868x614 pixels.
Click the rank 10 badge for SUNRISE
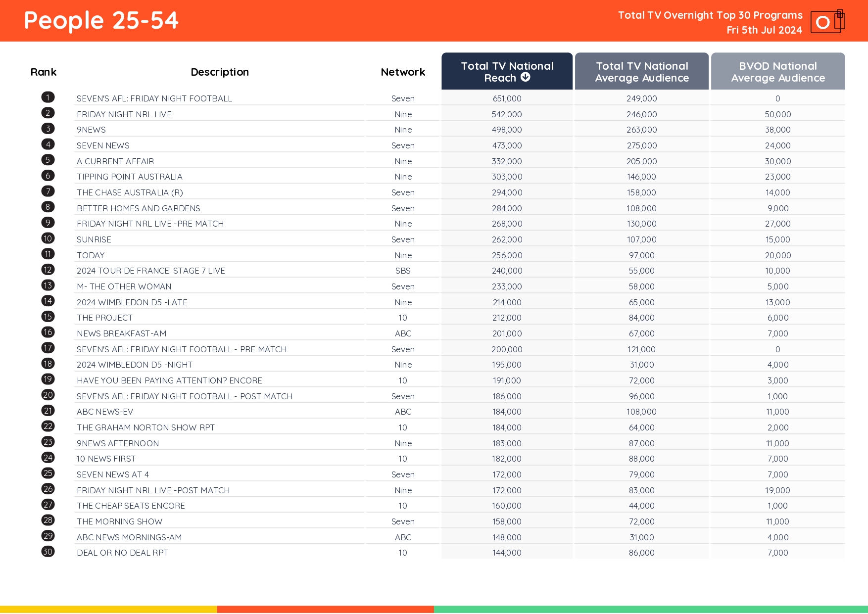pos(48,238)
